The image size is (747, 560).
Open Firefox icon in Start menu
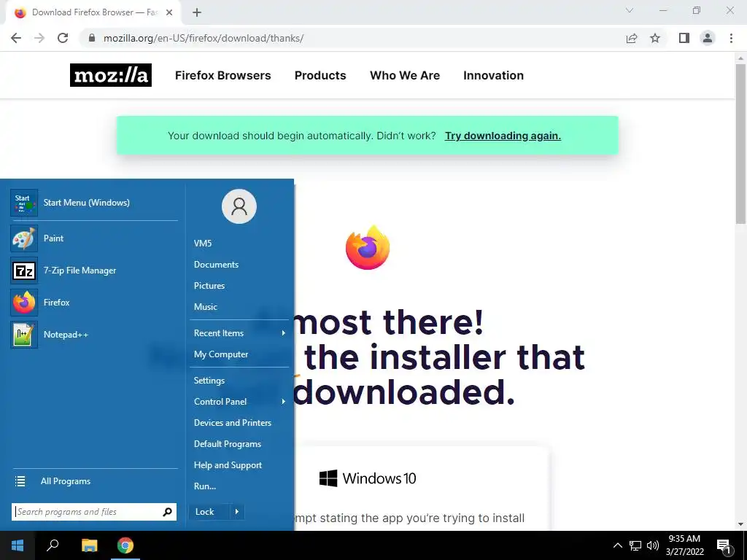point(24,303)
